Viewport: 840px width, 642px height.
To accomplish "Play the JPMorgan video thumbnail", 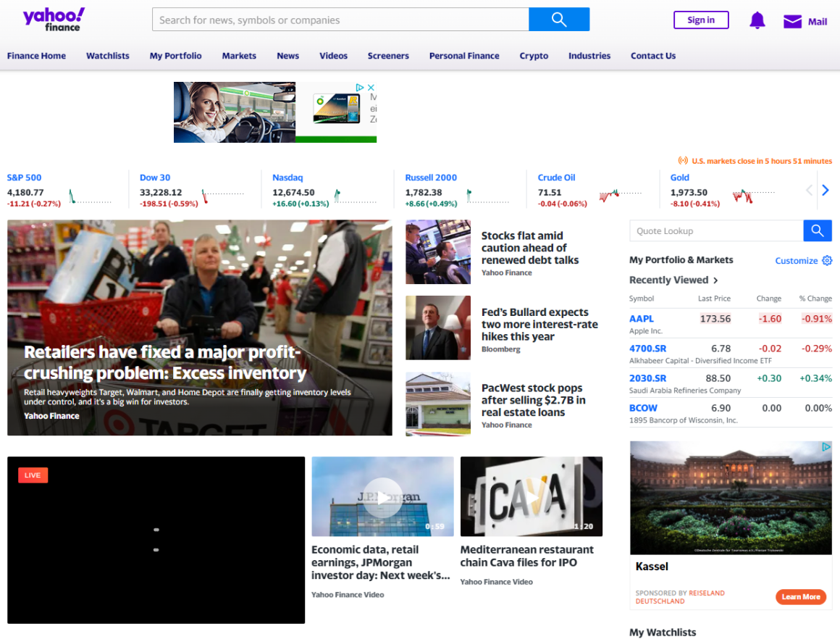I will pos(382,497).
